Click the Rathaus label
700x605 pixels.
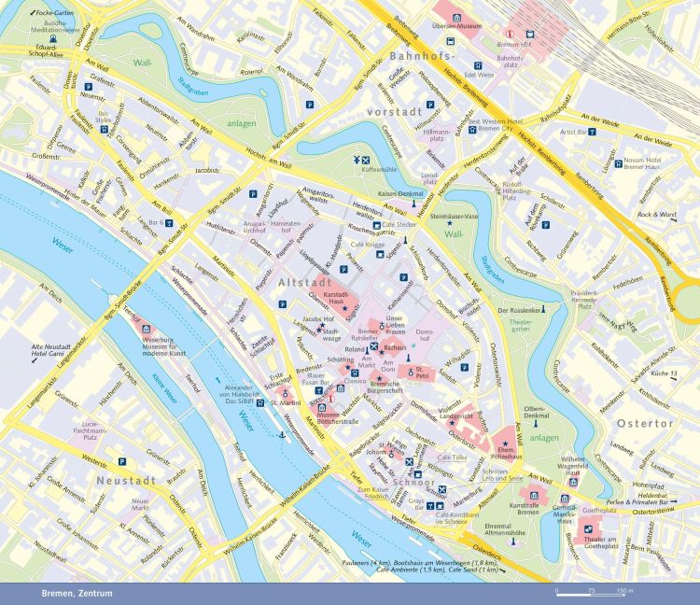396,346
